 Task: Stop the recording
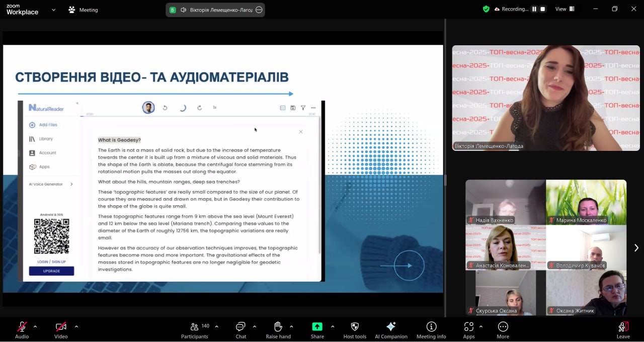(543, 9)
